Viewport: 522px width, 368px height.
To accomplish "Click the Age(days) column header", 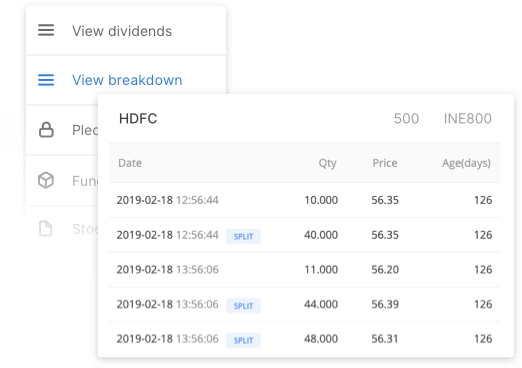I will click(466, 163).
